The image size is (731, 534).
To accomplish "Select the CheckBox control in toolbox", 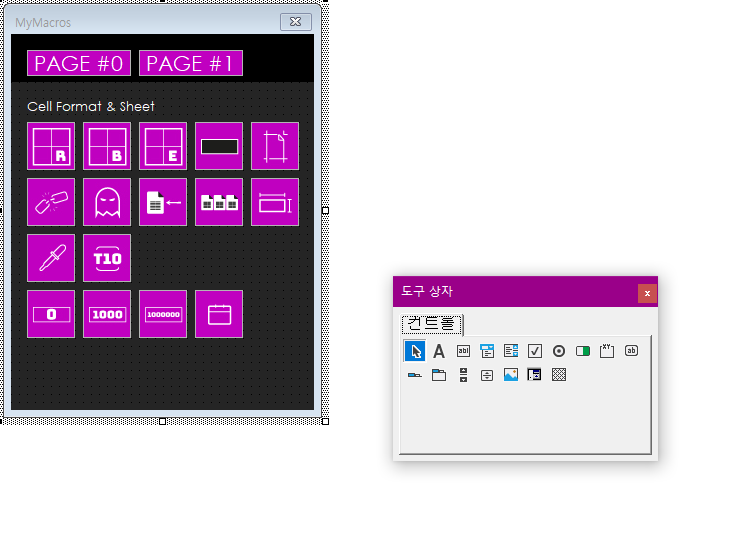I will 535,351.
